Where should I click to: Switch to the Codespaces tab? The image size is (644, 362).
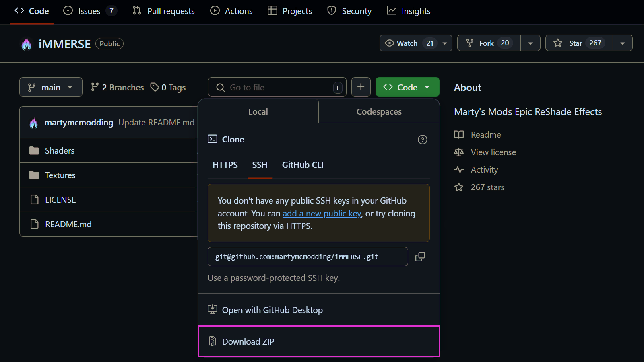(379, 111)
